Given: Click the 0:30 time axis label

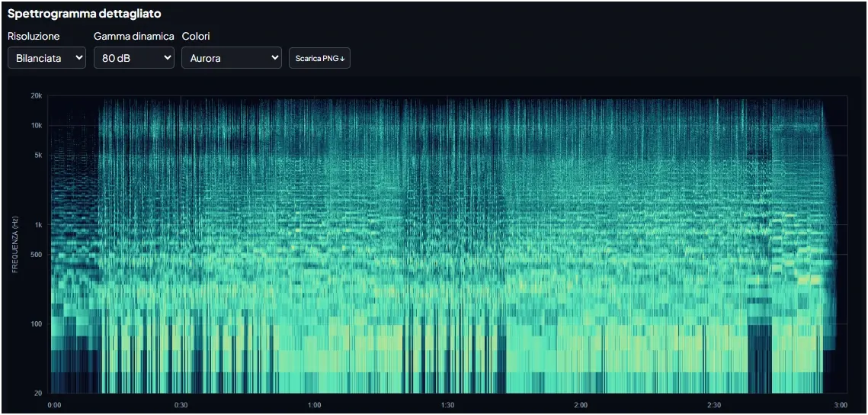Looking at the screenshot, I should [x=181, y=405].
